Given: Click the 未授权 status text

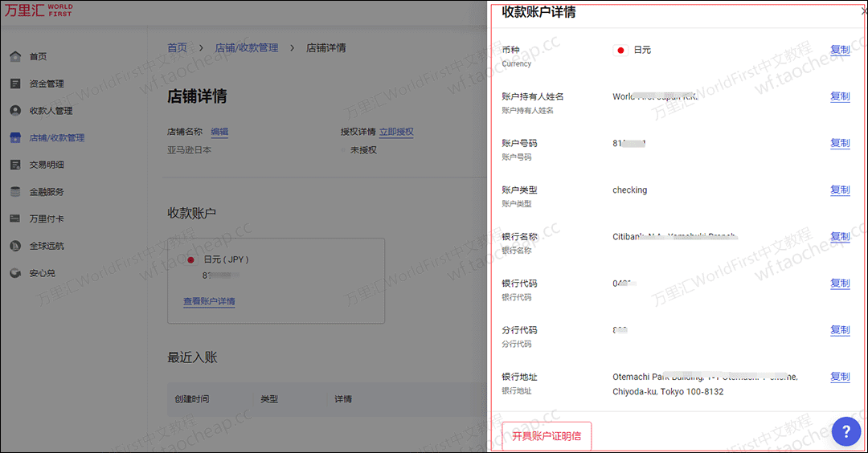Looking at the screenshot, I should pyautogui.click(x=364, y=150).
